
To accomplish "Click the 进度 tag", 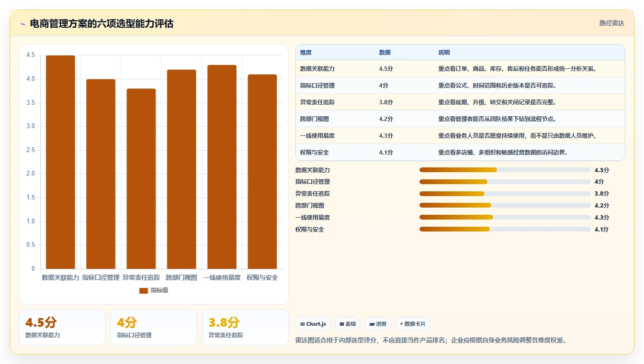I will (378, 324).
